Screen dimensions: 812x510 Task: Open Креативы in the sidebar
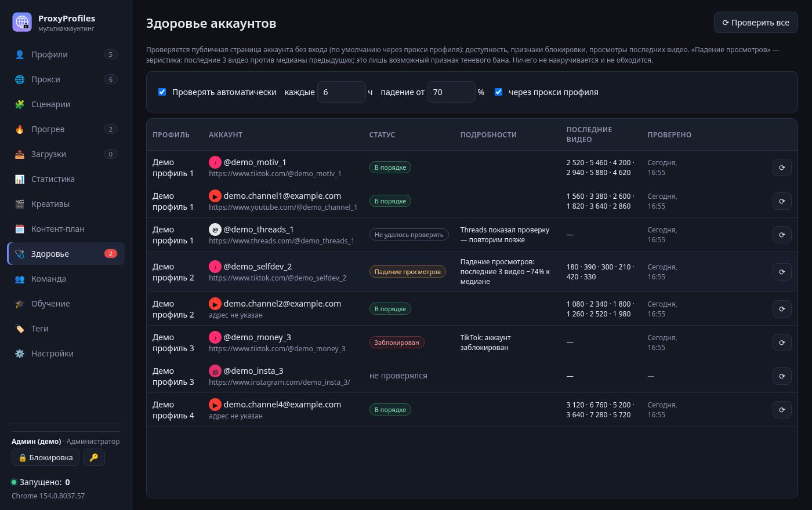pyautogui.click(x=66, y=204)
